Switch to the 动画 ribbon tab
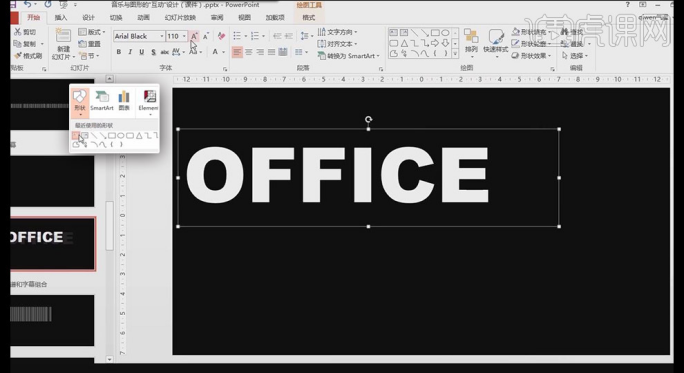This screenshot has height=373, width=684. (144, 17)
